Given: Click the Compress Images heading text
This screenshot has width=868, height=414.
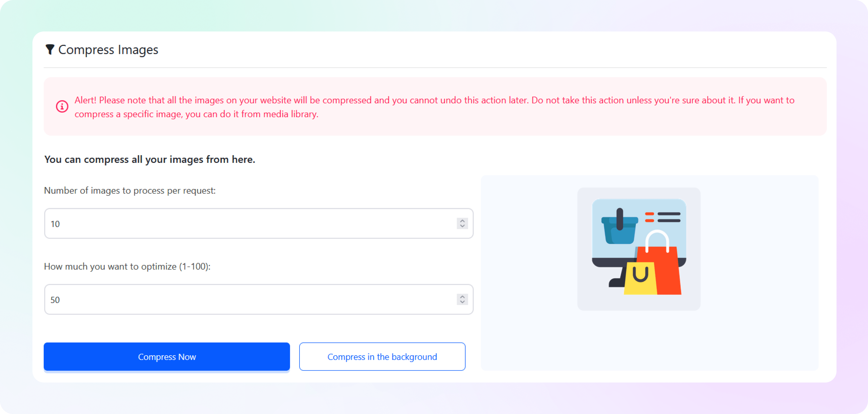Looking at the screenshot, I should [x=108, y=50].
